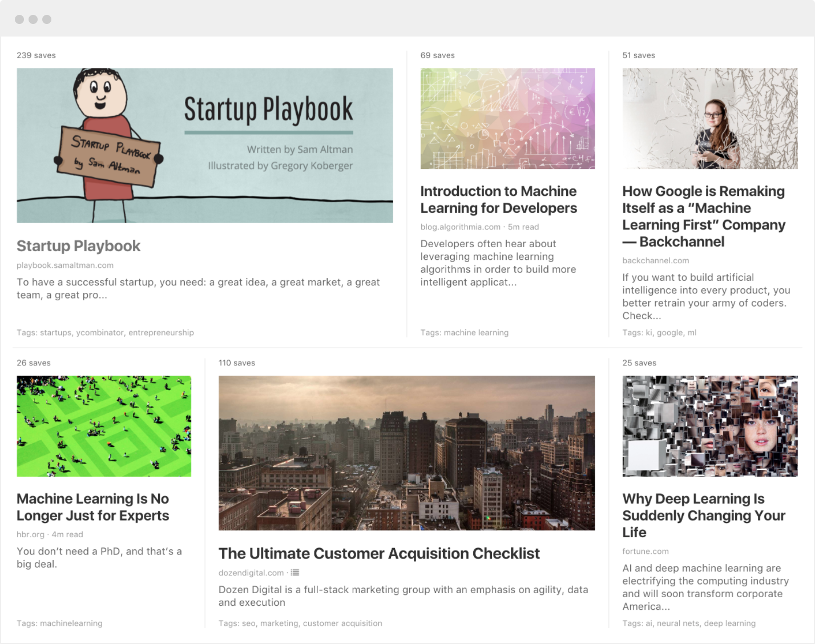Viewport: 815px width, 644px height.
Task: Click the fragmented face collage thumbnail
Action: pyautogui.click(x=710, y=426)
